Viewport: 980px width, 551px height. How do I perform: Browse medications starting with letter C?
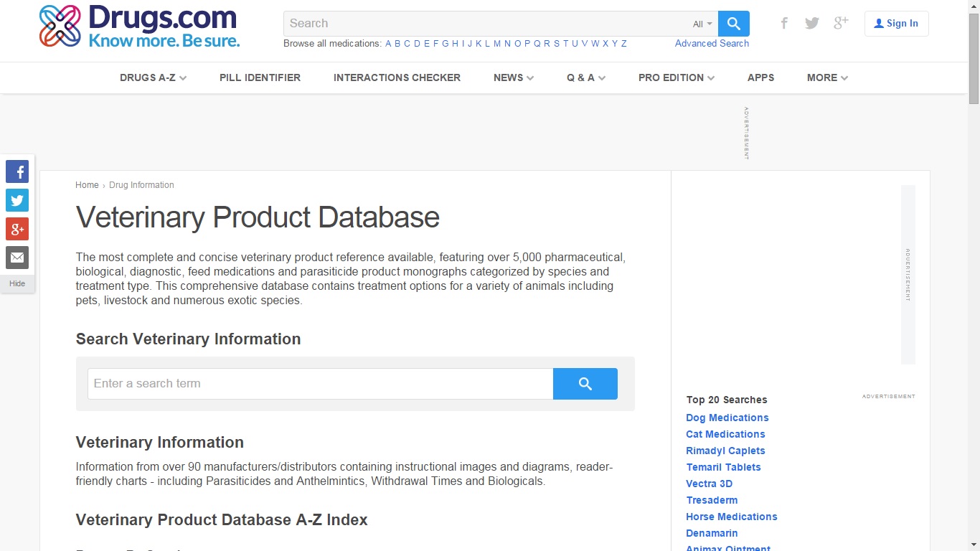(407, 44)
